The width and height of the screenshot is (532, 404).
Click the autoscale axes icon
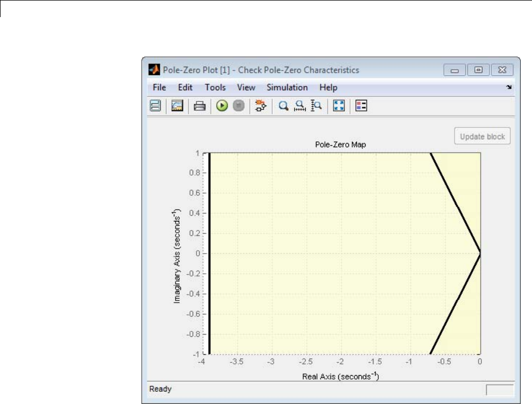click(x=339, y=106)
